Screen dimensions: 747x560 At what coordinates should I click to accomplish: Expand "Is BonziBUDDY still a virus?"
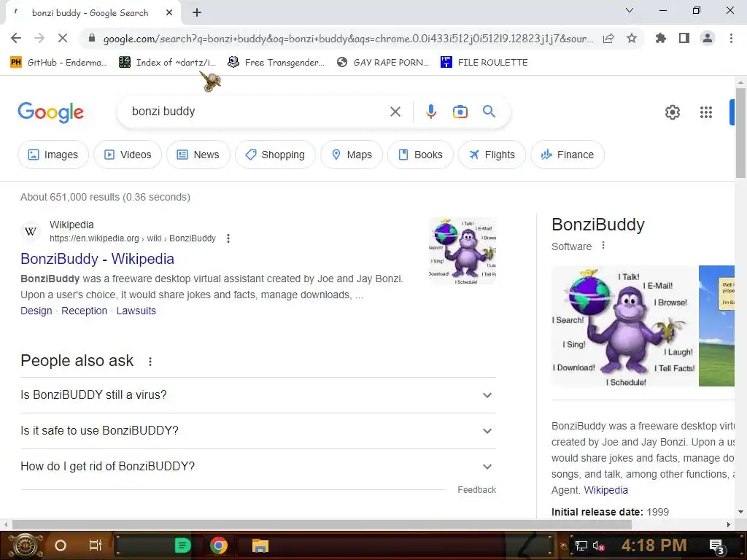coord(258,394)
